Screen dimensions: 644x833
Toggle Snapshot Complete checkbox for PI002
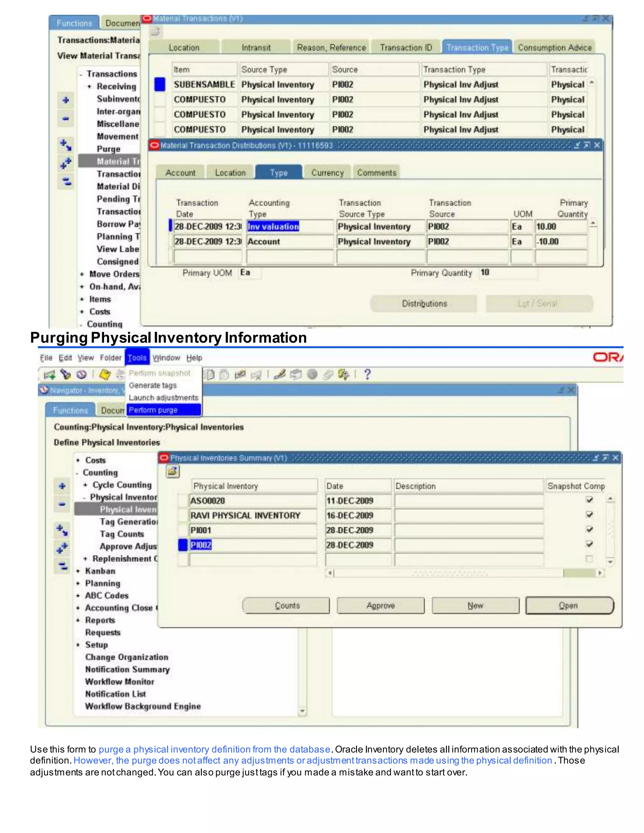pos(590,544)
